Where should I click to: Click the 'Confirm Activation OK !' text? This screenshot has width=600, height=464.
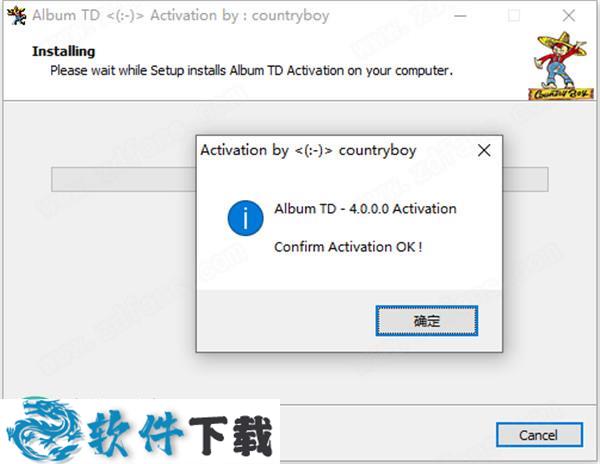pos(348,247)
